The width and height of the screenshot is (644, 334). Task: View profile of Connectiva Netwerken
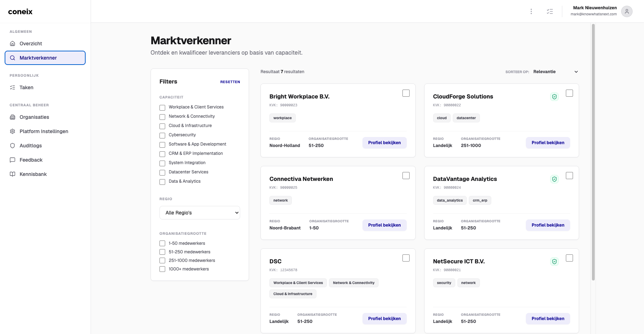(x=385, y=225)
